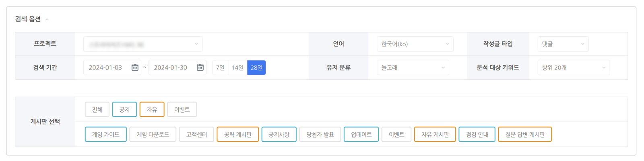
Task: Expand the 언어 한국어(ko) dropdown
Action: click(x=415, y=44)
